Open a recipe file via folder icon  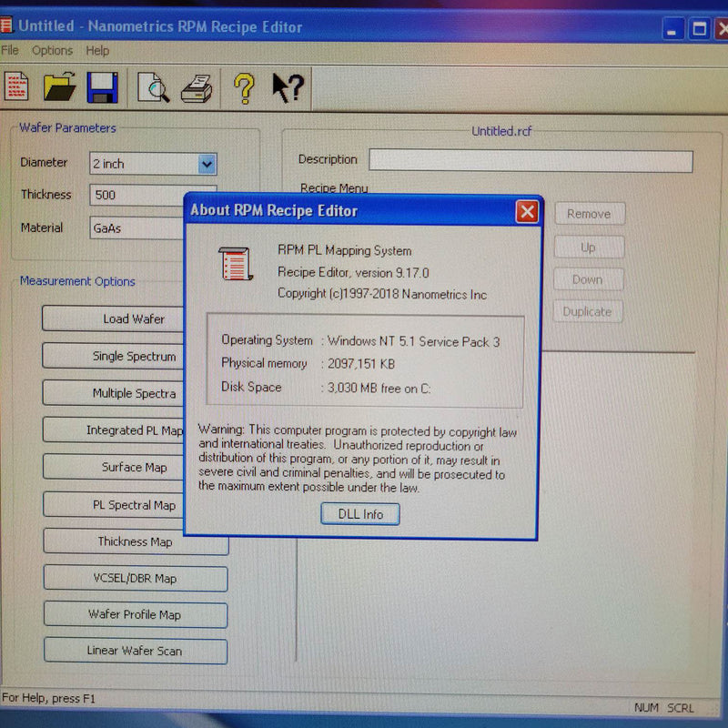[60, 87]
